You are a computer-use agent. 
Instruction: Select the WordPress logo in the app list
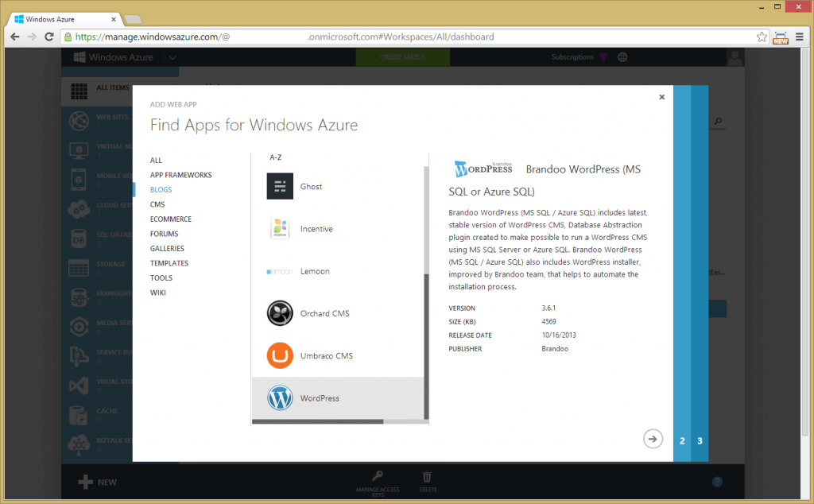280,398
